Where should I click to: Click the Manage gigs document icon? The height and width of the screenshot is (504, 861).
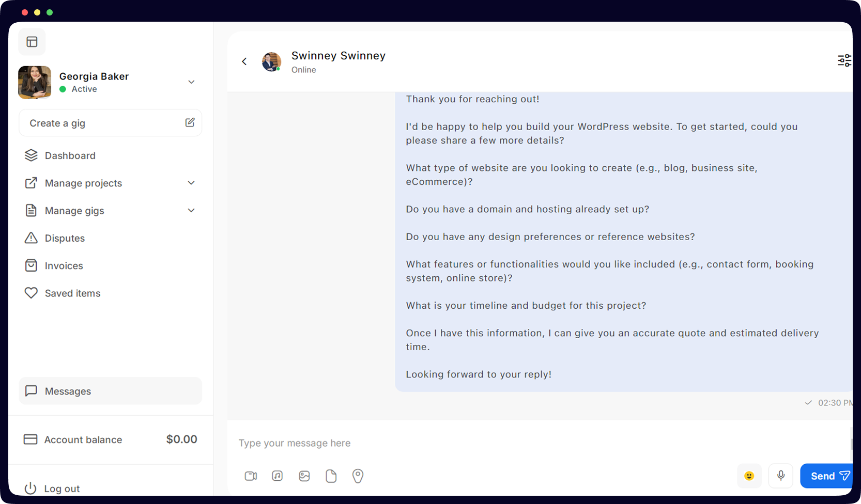point(31,210)
